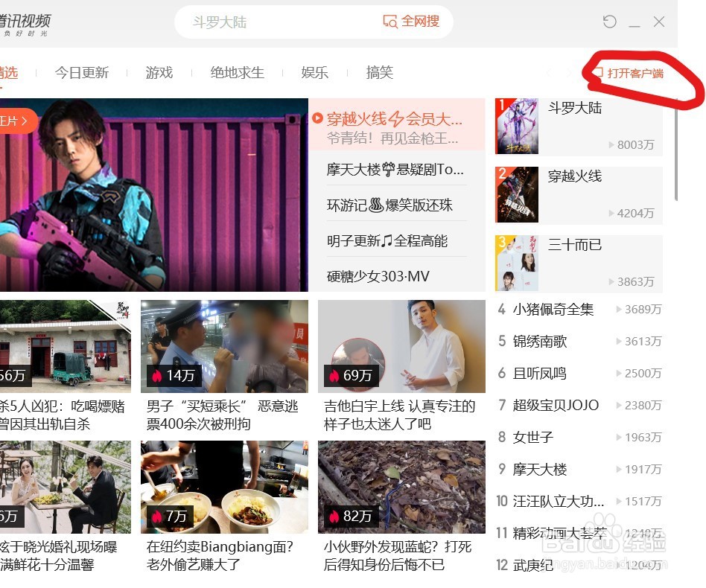Open rank 9 摩天大楼 in ranking list
This screenshot has width=706, height=588.
pyautogui.click(x=539, y=470)
